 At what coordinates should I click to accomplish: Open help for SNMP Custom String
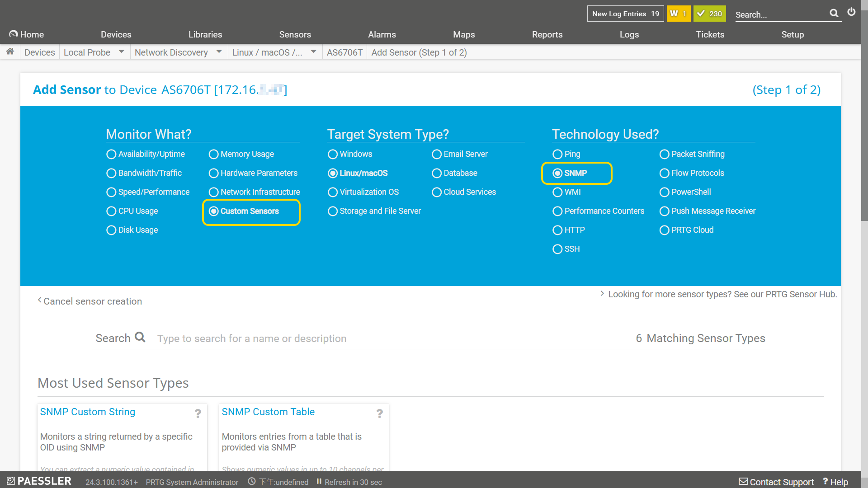(x=198, y=413)
